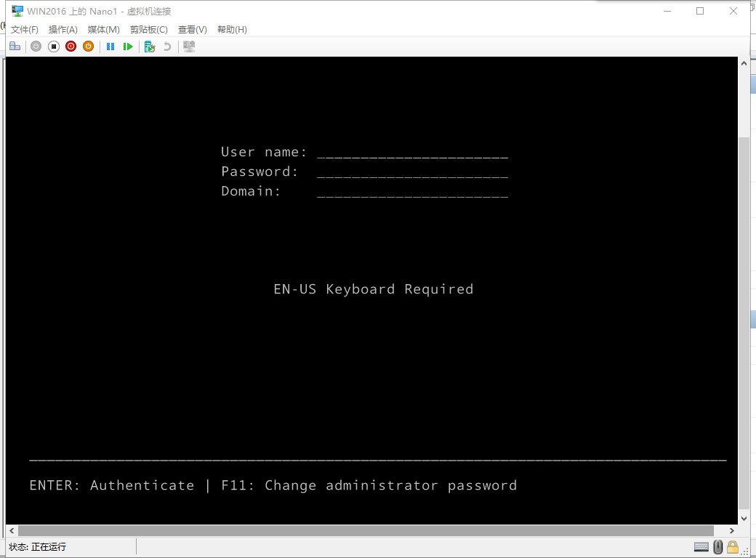The height and width of the screenshot is (558, 756).
Task: Click the horizontal scrollbar right arrow
Action: pos(732,530)
